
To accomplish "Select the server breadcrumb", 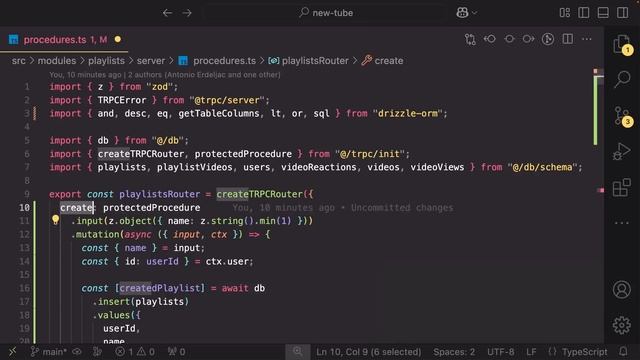I will click(x=151, y=61).
